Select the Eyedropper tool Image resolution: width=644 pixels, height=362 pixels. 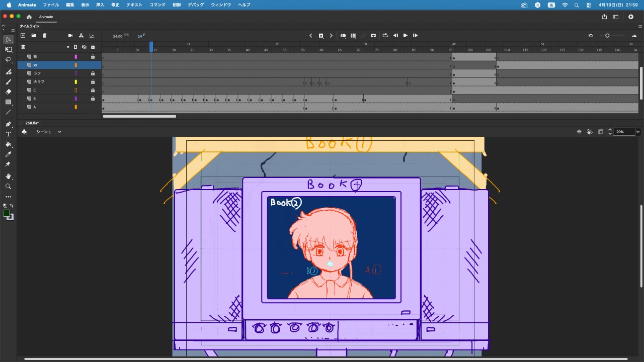[x=8, y=154]
